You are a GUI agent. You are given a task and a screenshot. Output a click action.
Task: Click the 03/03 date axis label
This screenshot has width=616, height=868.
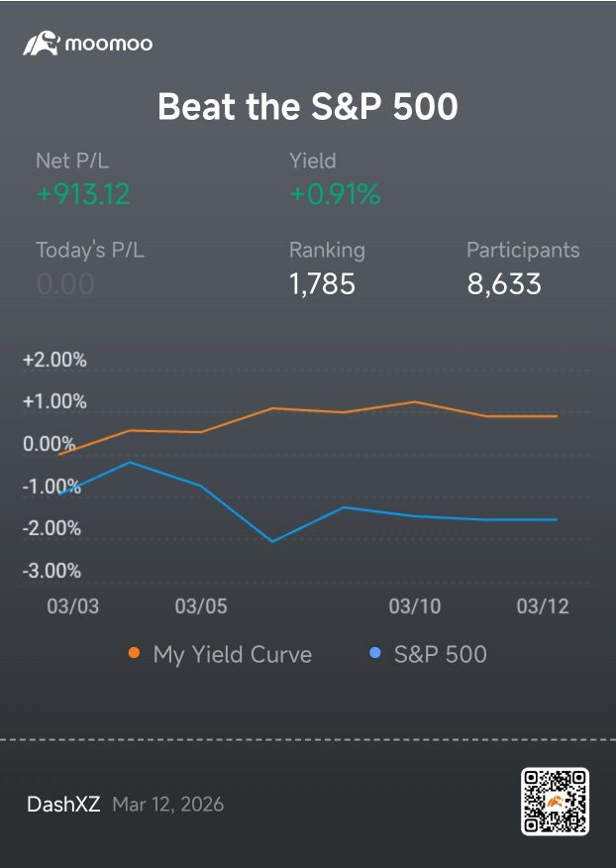[73, 606]
